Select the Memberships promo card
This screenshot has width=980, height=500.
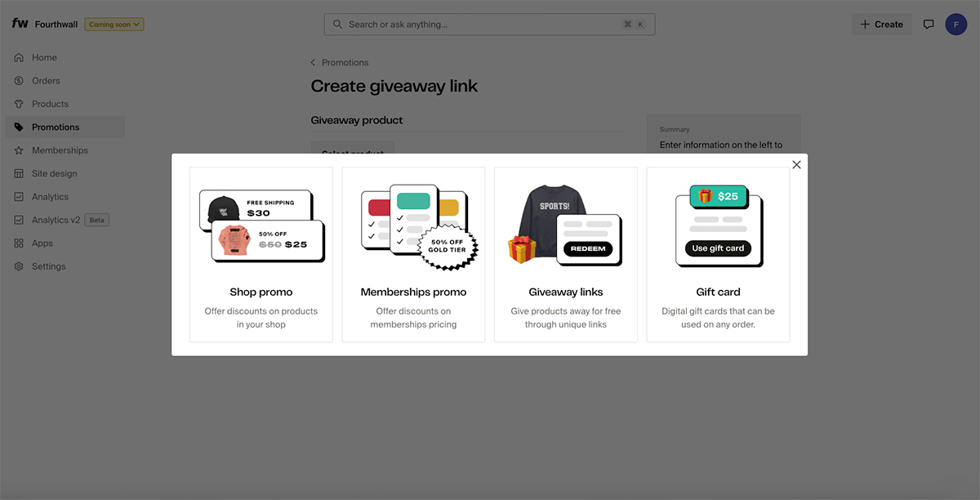coord(413,254)
